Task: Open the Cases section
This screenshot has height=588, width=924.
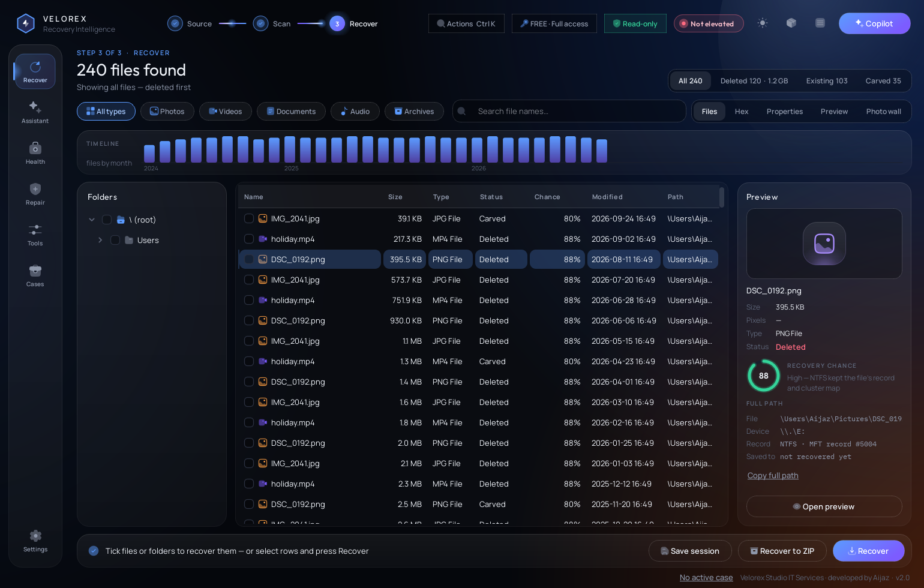Action: (x=35, y=275)
